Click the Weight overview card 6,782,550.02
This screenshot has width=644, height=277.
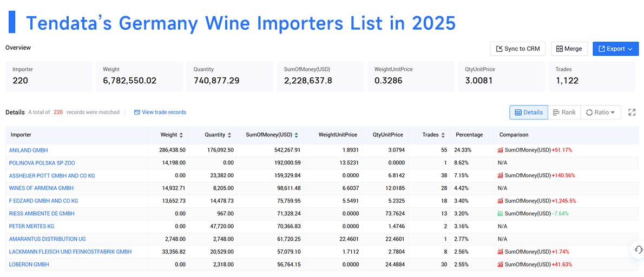tap(140, 76)
